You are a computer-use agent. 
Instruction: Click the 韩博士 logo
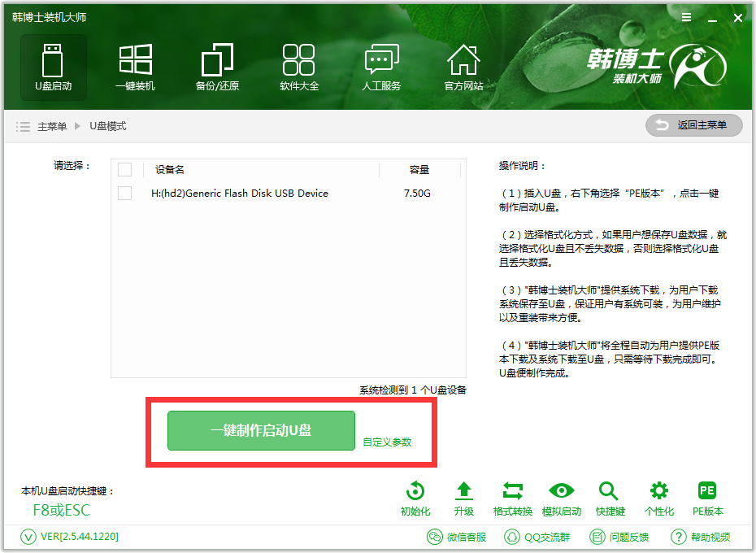click(x=657, y=66)
